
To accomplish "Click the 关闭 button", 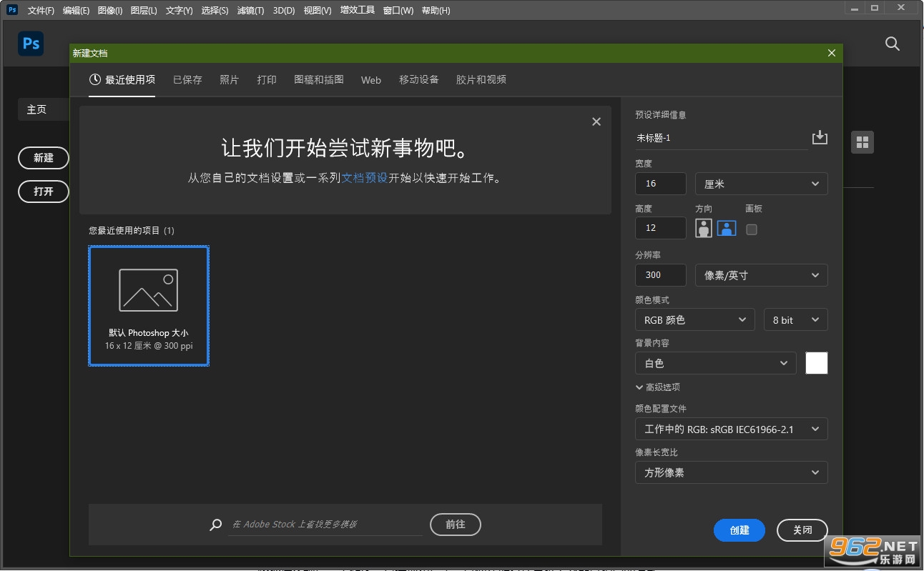I will [x=802, y=530].
